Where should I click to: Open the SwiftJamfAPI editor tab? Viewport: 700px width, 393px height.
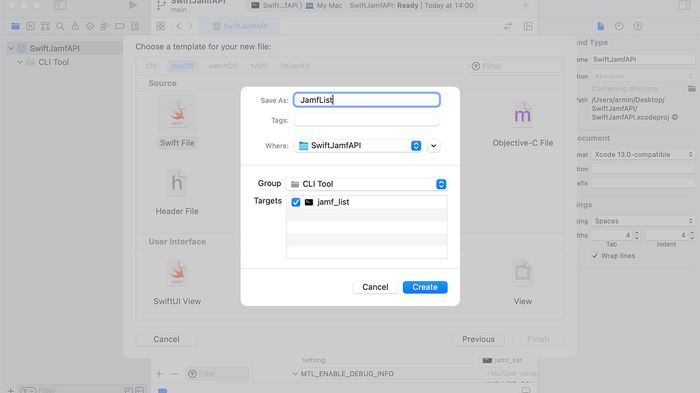pyautogui.click(x=240, y=26)
